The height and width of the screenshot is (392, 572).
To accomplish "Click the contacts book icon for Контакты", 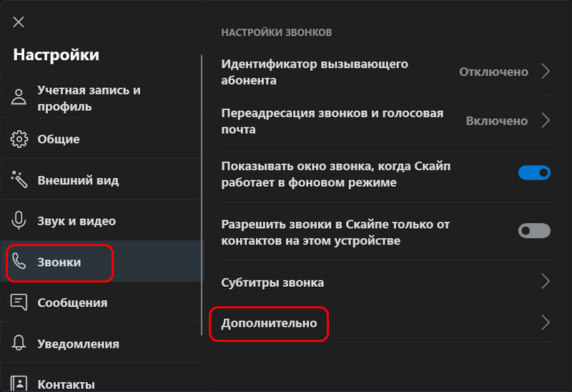I will [19, 383].
